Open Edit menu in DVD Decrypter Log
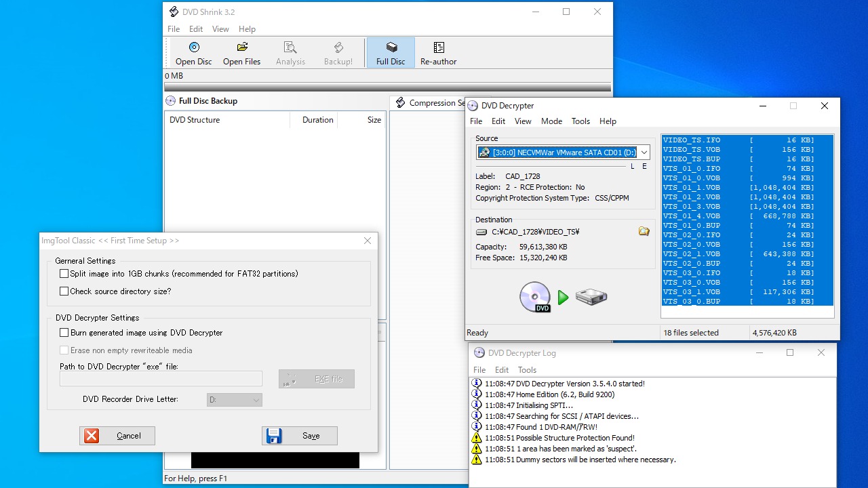 coord(502,370)
